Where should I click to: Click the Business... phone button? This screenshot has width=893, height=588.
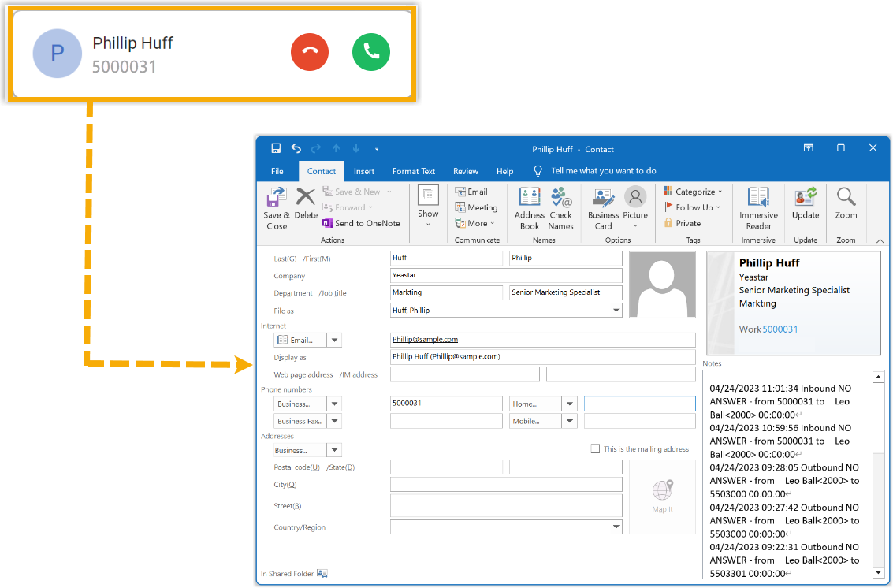pos(300,404)
